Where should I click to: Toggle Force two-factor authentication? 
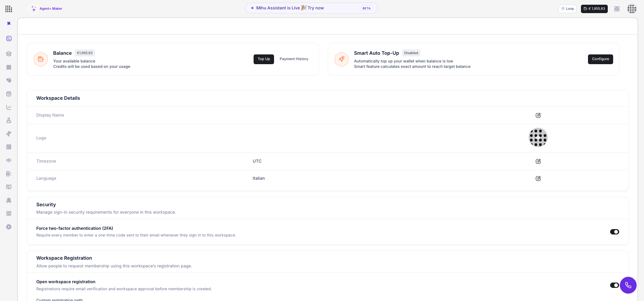(614, 232)
